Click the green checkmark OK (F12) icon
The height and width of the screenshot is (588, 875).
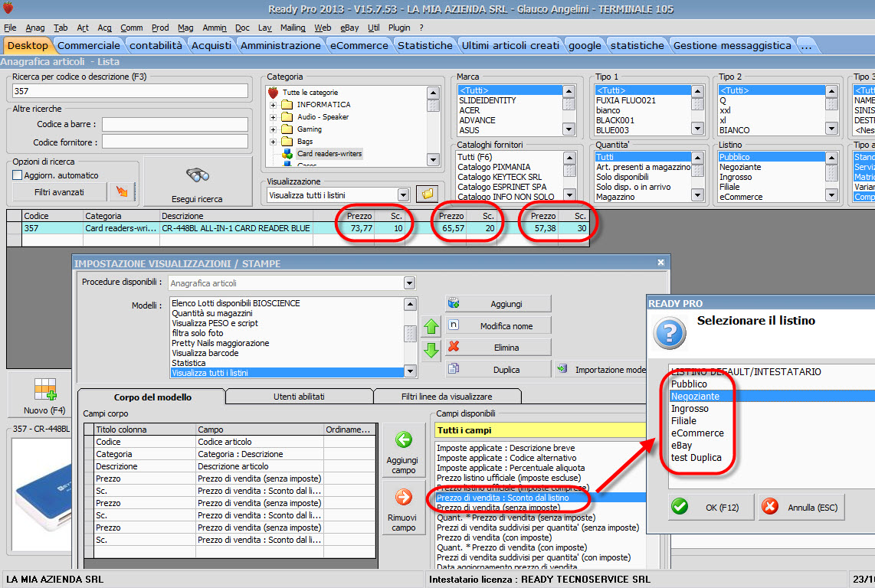680,507
